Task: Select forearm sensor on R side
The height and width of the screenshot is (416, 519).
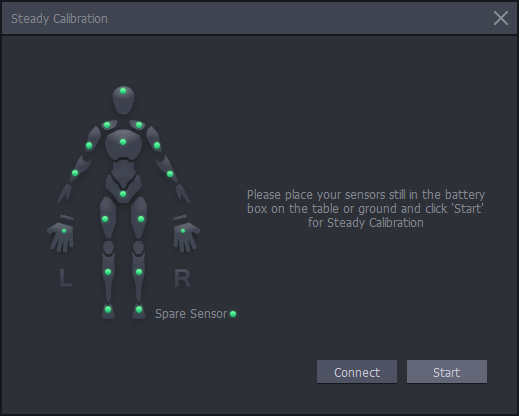Action: pyautogui.click(x=170, y=174)
